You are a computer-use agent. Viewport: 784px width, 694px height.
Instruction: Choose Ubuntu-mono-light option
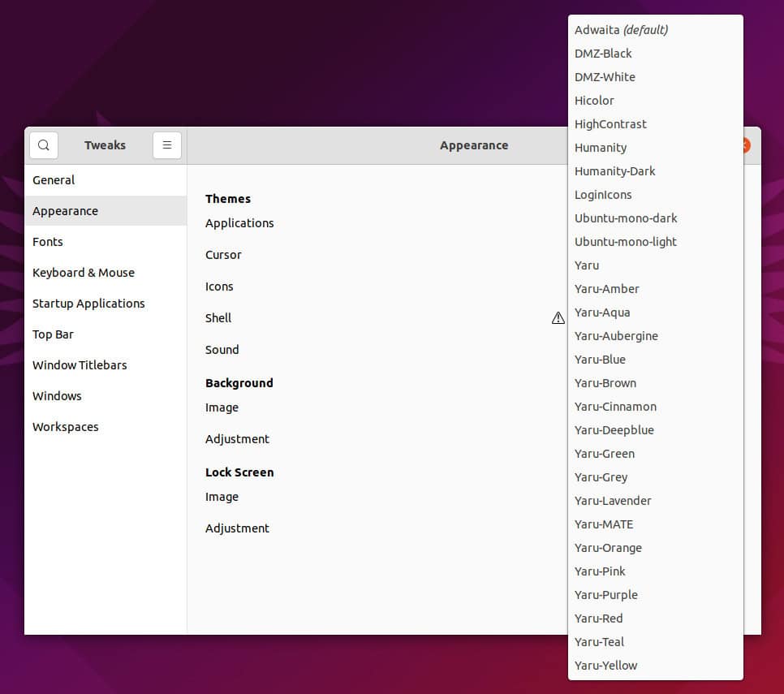pyautogui.click(x=656, y=242)
